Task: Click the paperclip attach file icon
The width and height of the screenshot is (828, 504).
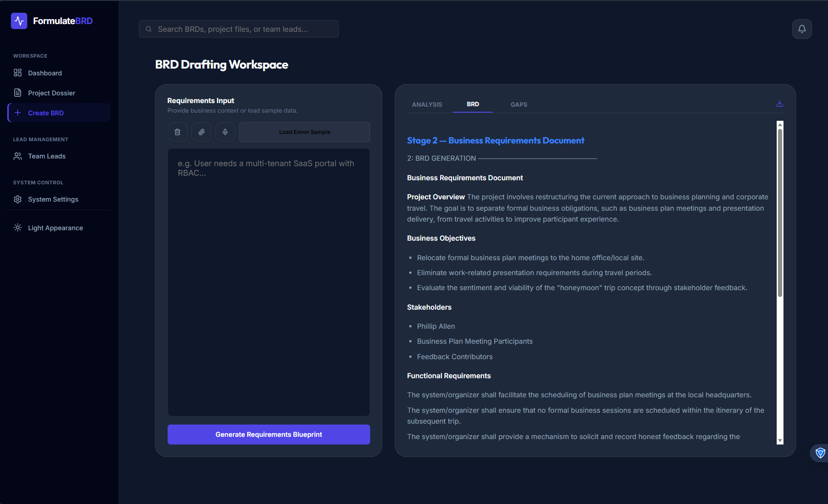Action: pos(201,132)
